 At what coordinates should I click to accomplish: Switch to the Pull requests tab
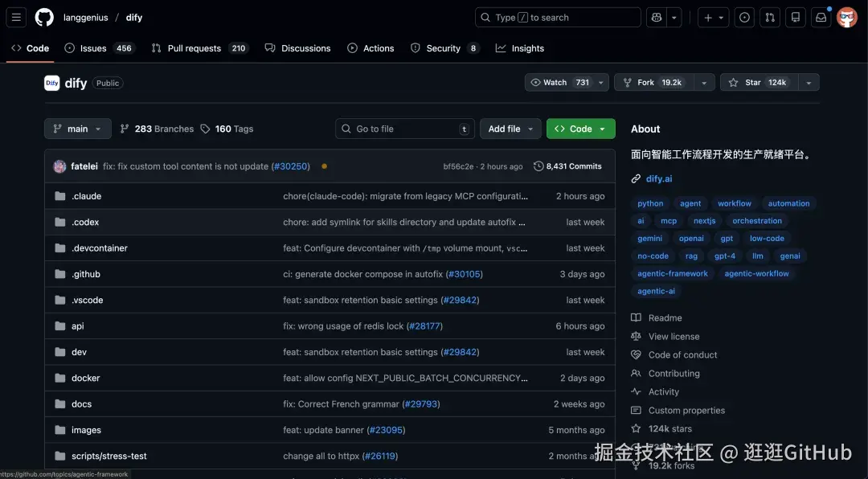200,48
